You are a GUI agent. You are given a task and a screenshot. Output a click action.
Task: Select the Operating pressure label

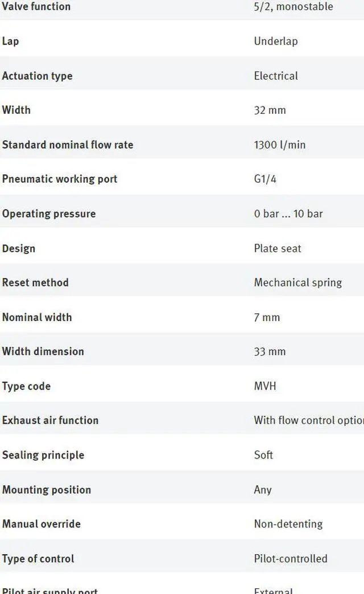coord(49,214)
